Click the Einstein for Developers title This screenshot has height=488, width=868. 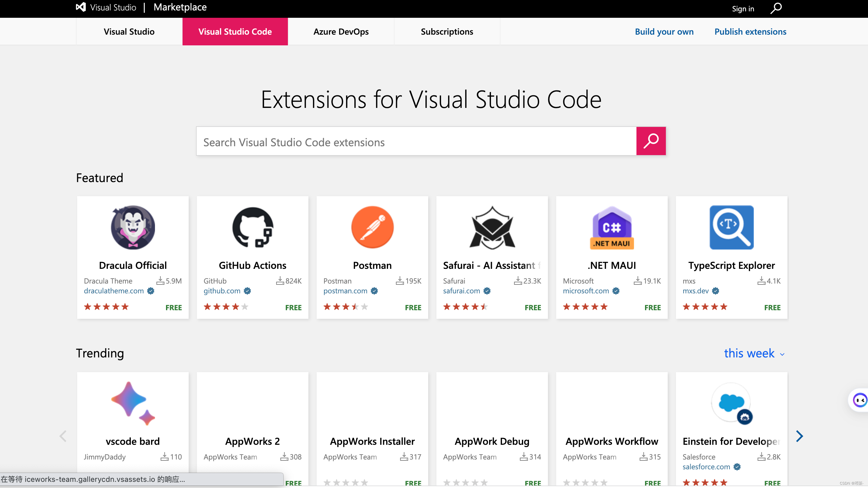point(731,441)
